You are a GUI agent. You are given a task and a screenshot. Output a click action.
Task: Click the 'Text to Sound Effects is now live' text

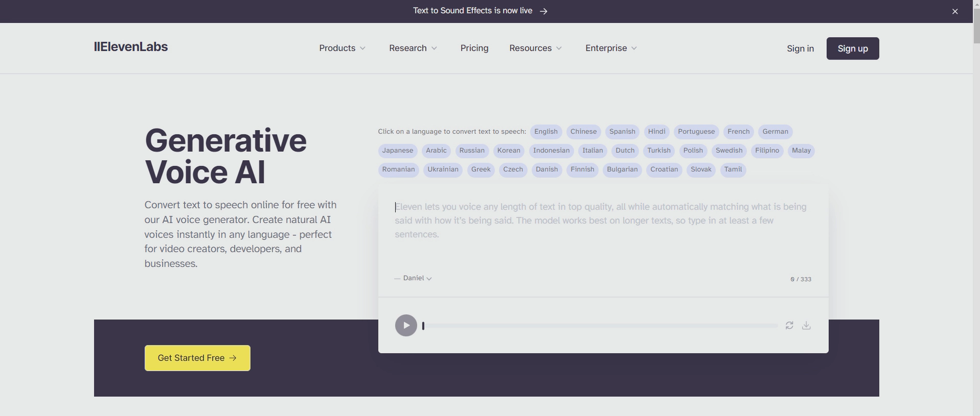point(473,11)
